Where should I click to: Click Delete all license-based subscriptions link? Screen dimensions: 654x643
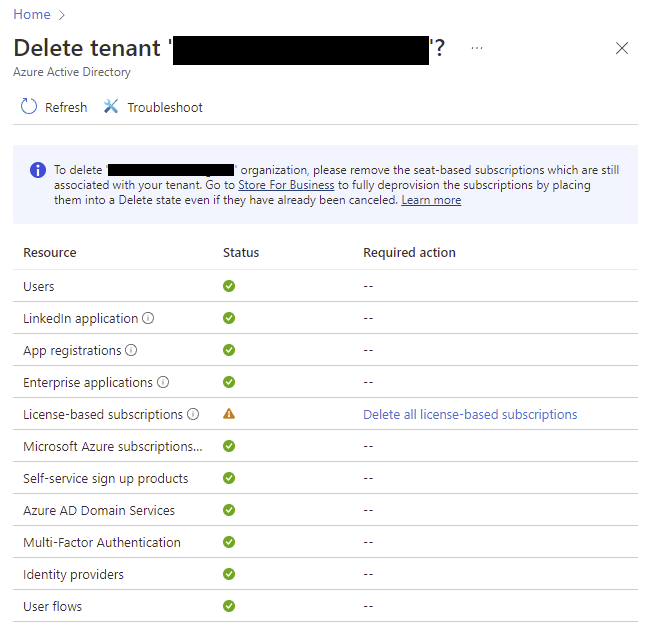[470, 414]
